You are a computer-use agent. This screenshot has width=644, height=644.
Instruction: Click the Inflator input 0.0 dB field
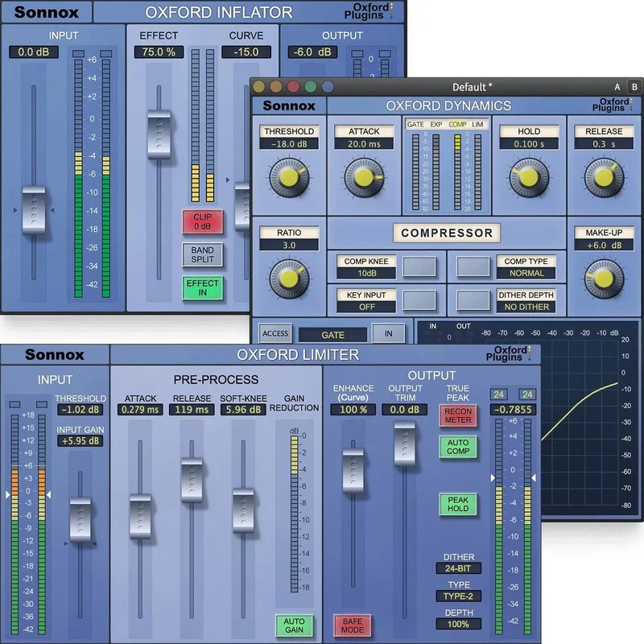click(34, 52)
